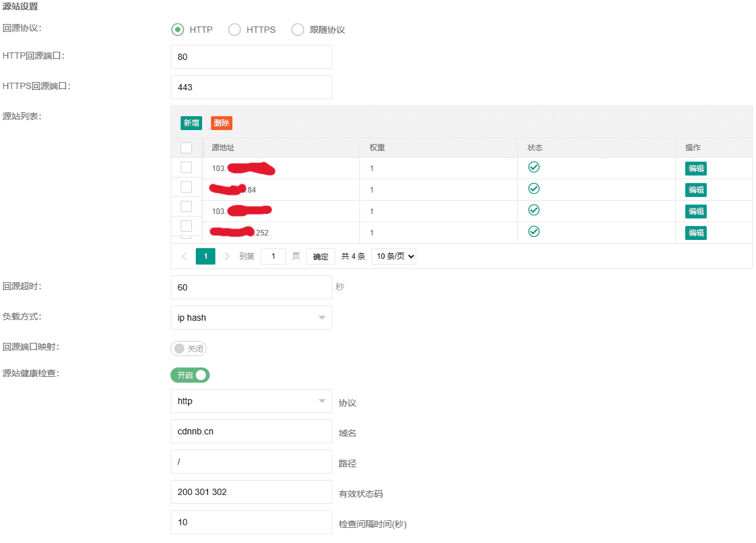Open the ip hash load balancing dropdown

(251, 318)
